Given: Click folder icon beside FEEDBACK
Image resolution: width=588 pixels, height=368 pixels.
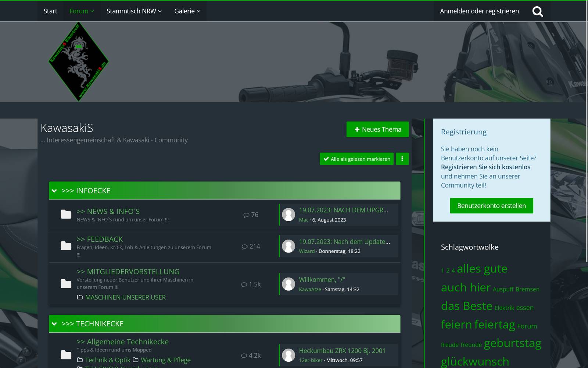Looking at the screenshot, I should (66, 246).
